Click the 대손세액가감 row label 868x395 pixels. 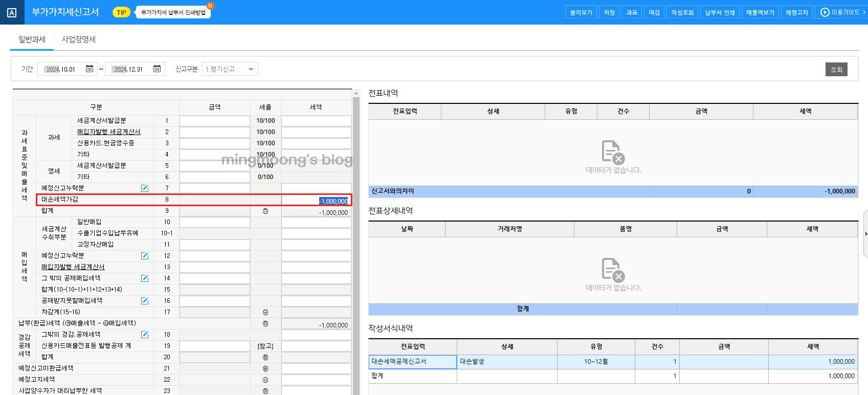[60, 200]
